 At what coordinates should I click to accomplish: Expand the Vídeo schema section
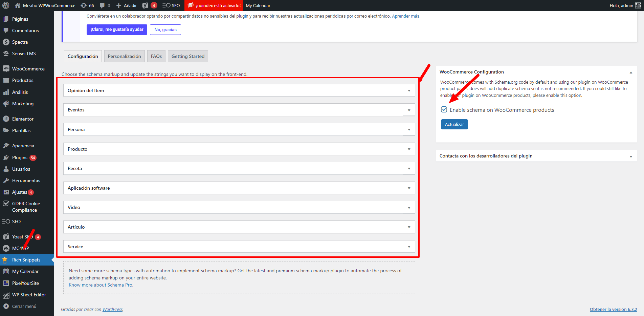click(x=239, y=207)
